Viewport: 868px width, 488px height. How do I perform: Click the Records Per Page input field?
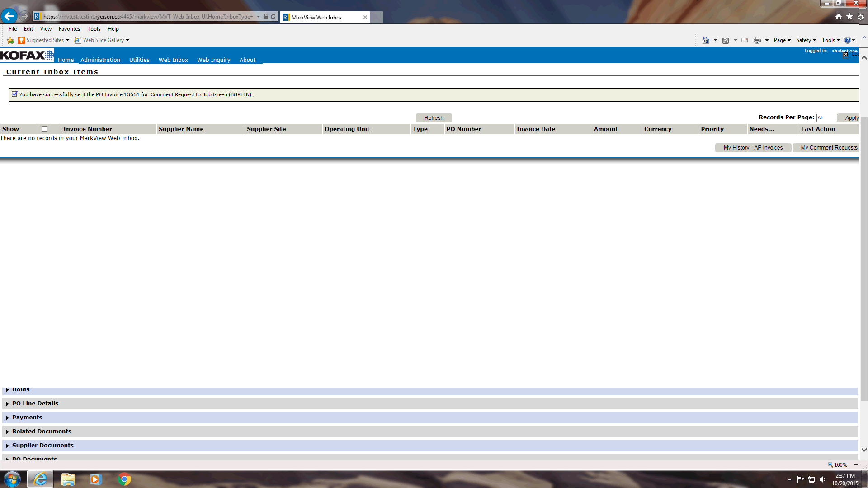(x=826, y=118)
